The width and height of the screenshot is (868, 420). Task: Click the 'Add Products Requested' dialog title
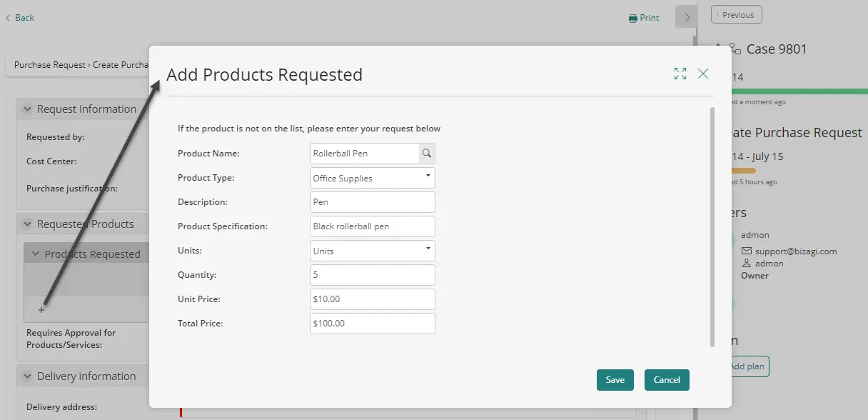tap(265, 74)
